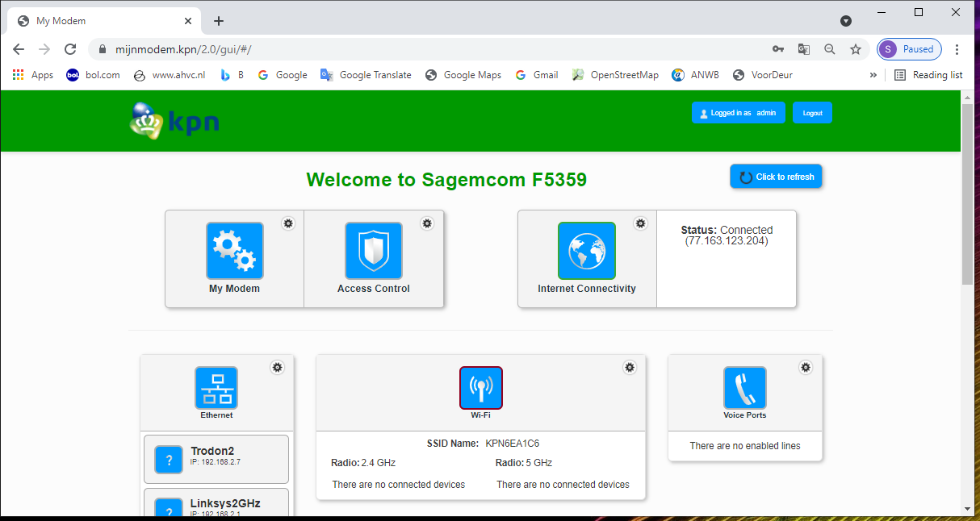Viewport: 980px width, 521px height.
Task: Open settings gear of My Modem card
Action: pos(288,223)
